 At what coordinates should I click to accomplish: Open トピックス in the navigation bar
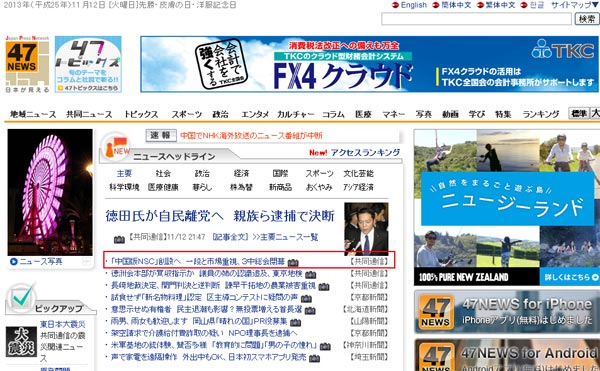141,114
